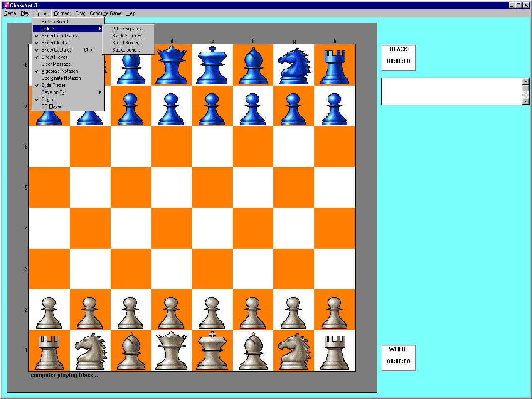Click the BLACK clock panel

pyautogui.click(x=399, y=58)
